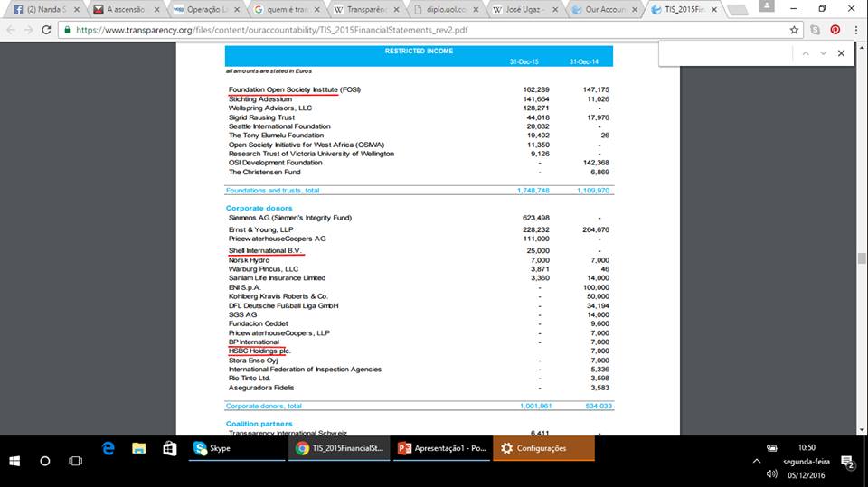Open the Task View button
The image size is (868, 487).
tap(75, 461)
